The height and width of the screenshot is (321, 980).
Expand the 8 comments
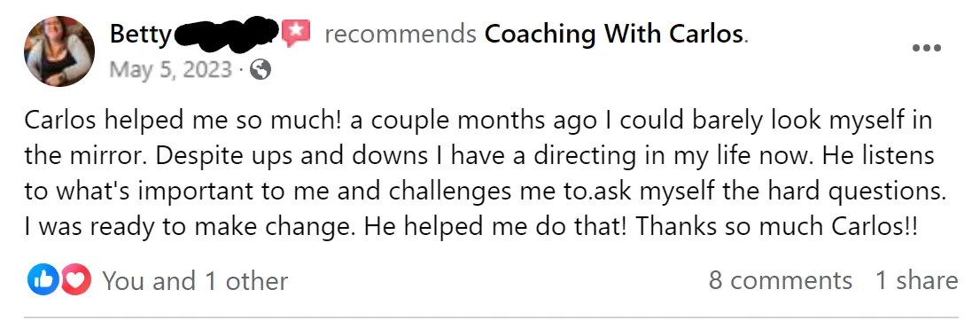(x=780, y=279)
